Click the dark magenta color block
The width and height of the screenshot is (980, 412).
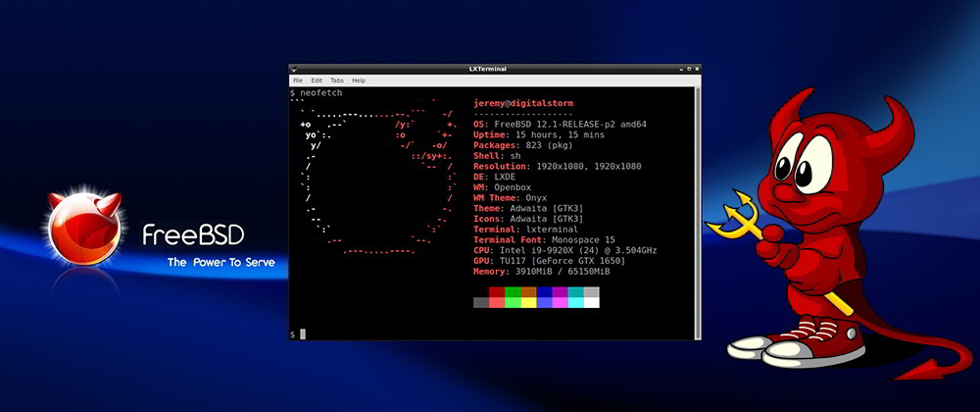point(560,292)
